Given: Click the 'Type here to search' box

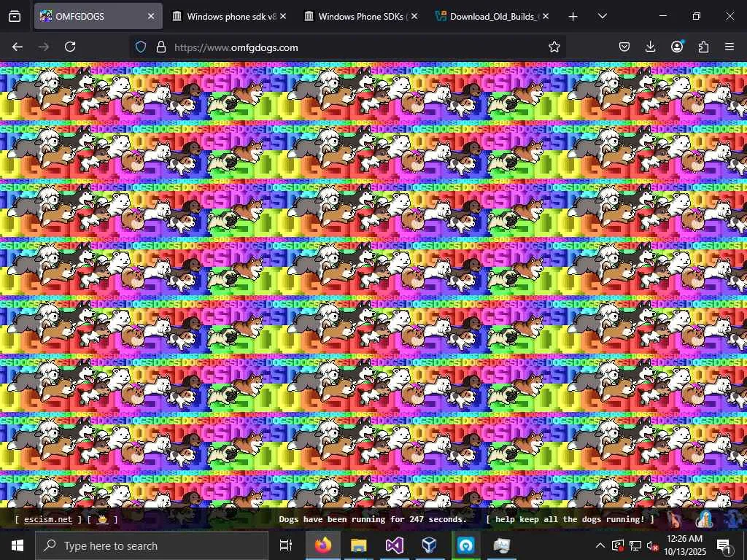Looking at the screenshot, I should (152, 545).
